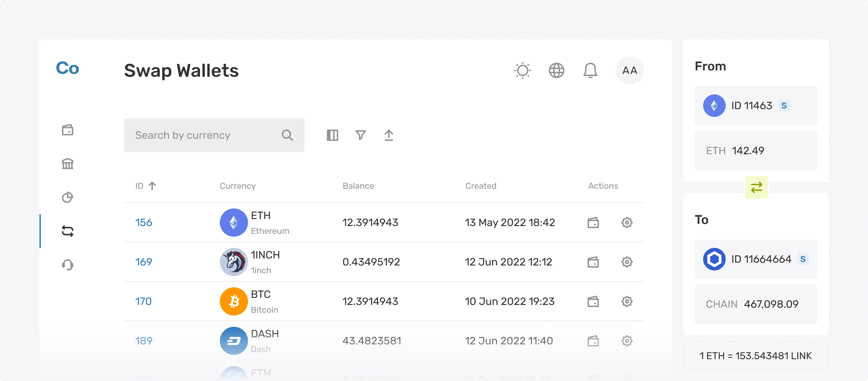Viewport: 868px width, 381px height.
Task: Open the analytics pie chart sidebar item
Action: [x=67, y=198]
